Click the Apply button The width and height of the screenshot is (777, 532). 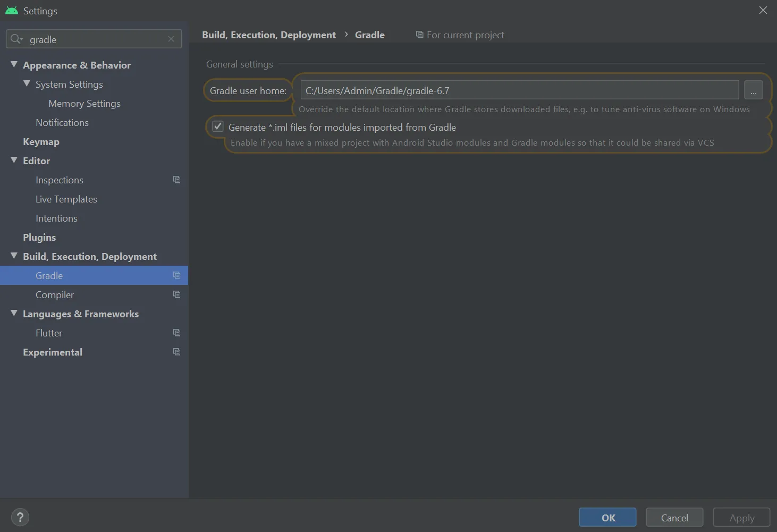(x=741, y=518)
